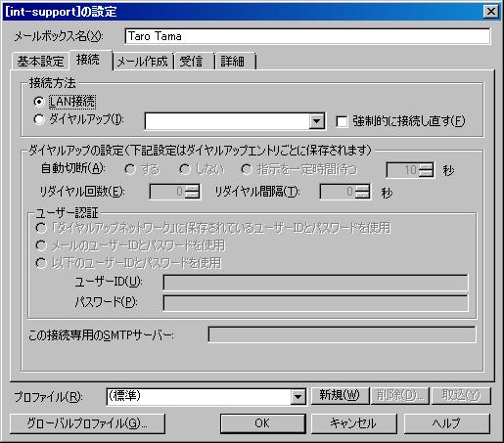Click the メールボックス名 text field
504x443 pixels.
click(307, 36)
